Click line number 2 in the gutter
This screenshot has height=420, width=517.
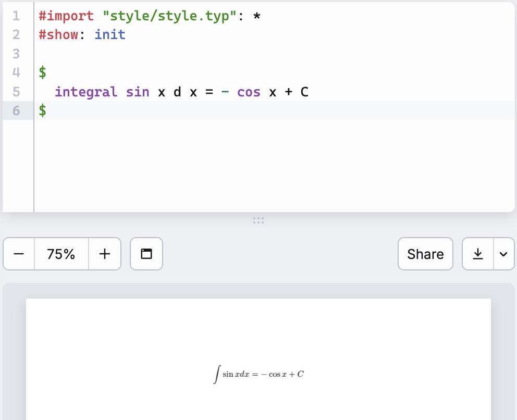(16, 34)
